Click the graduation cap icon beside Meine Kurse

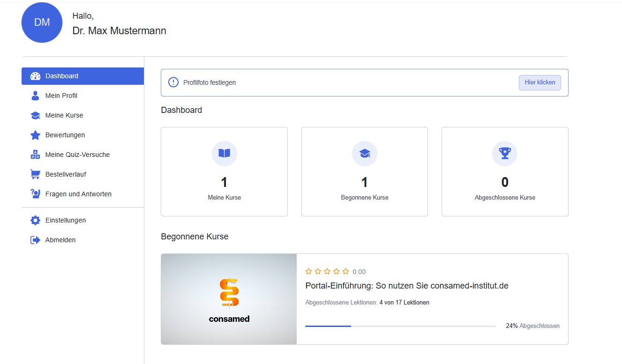35,115
